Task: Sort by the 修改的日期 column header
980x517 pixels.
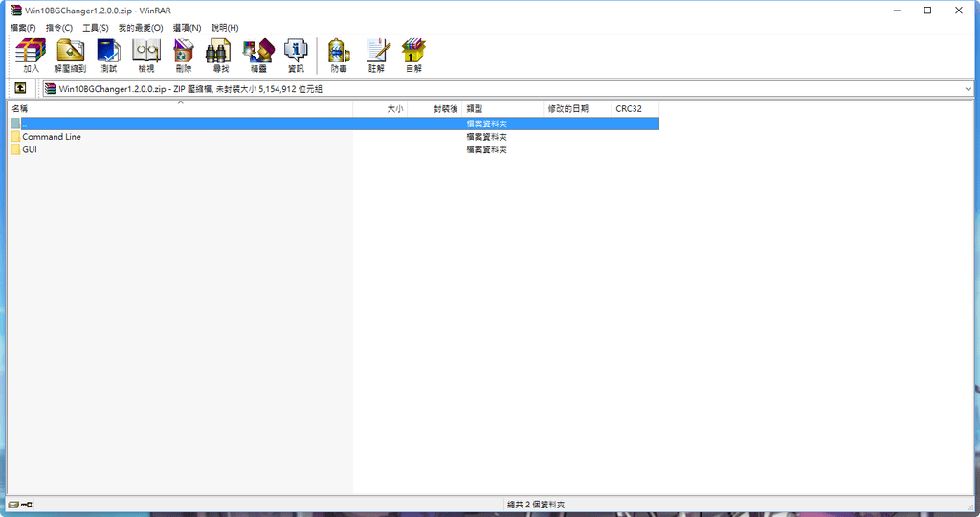Action: (x=577, y=109)
